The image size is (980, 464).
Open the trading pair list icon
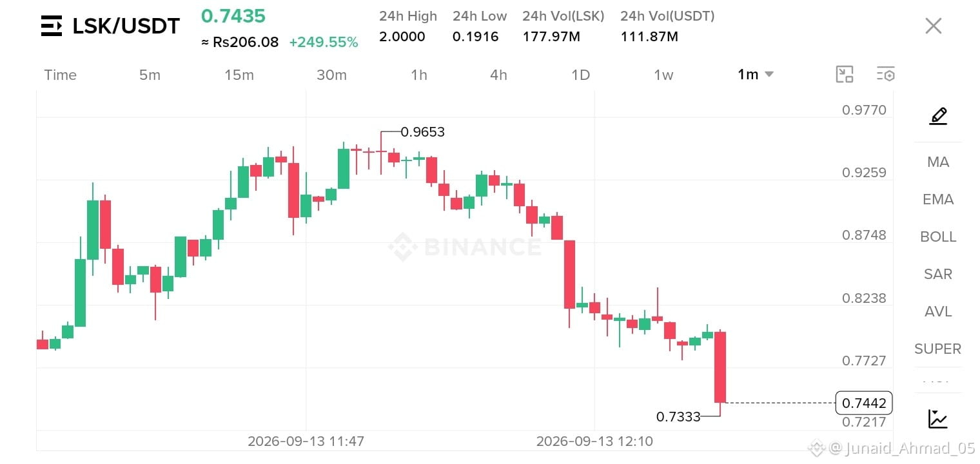52,26
